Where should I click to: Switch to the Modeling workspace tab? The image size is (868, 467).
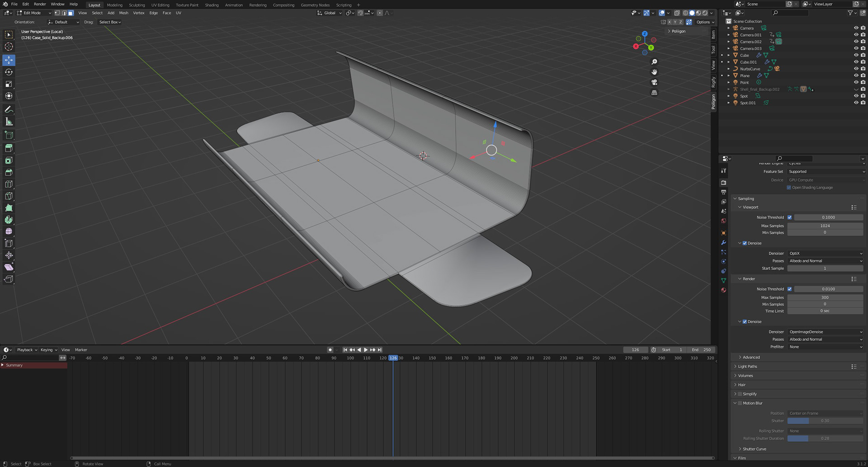point(114,5)
